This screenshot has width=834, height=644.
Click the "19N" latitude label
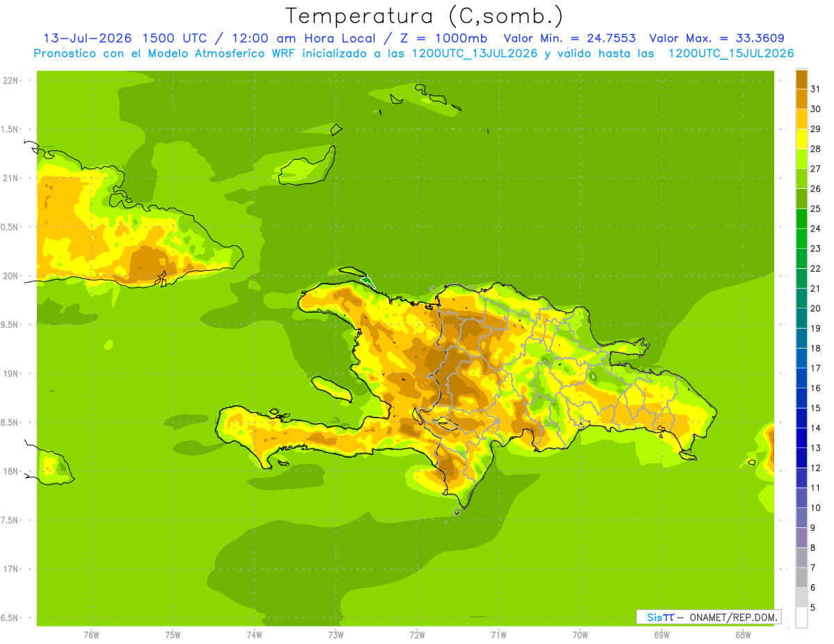pyautogui.click(x=10, y=373)
